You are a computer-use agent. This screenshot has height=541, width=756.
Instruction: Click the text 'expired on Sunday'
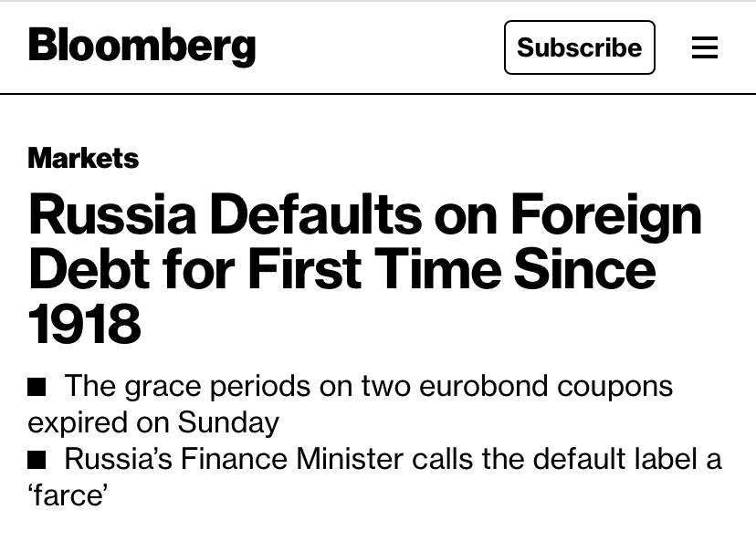coord(153,424)
